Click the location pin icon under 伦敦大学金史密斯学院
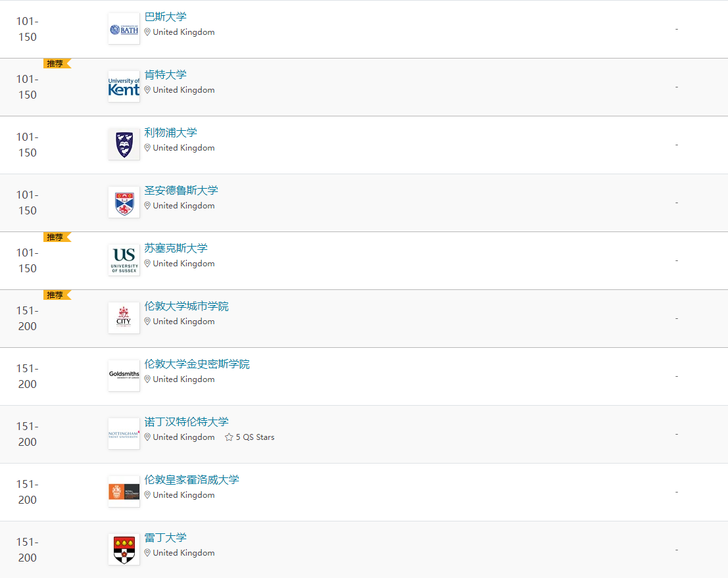728x578 pixels. pos(147,379)
